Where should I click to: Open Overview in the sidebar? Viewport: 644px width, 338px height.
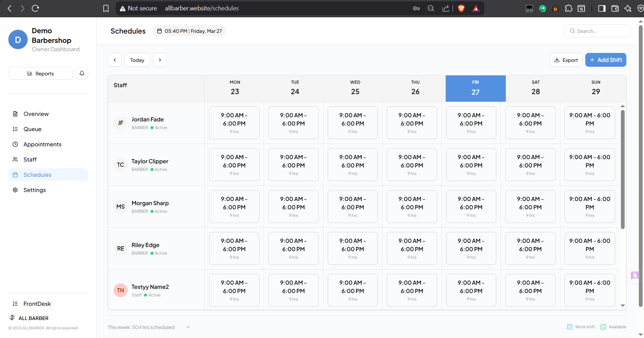[48, 114]
